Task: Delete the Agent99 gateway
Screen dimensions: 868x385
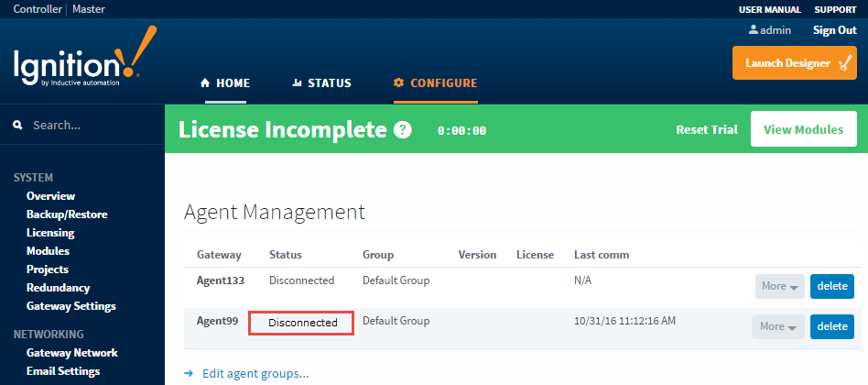Action: 831,326
